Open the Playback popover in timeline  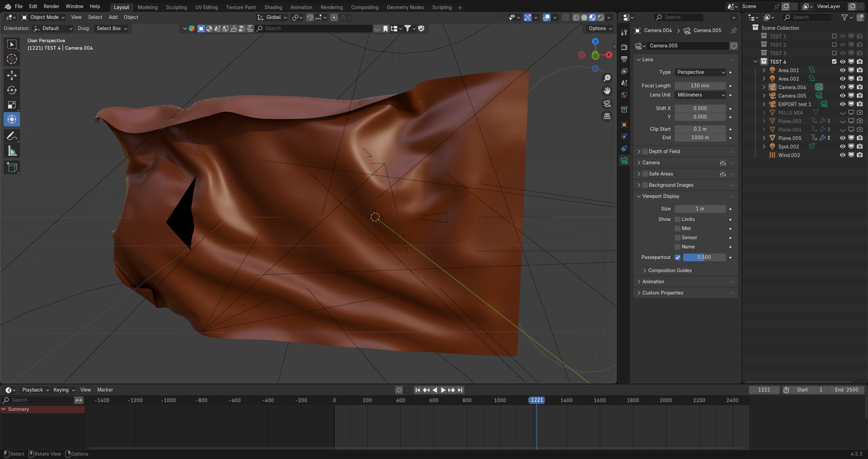(x=35, y=390)
